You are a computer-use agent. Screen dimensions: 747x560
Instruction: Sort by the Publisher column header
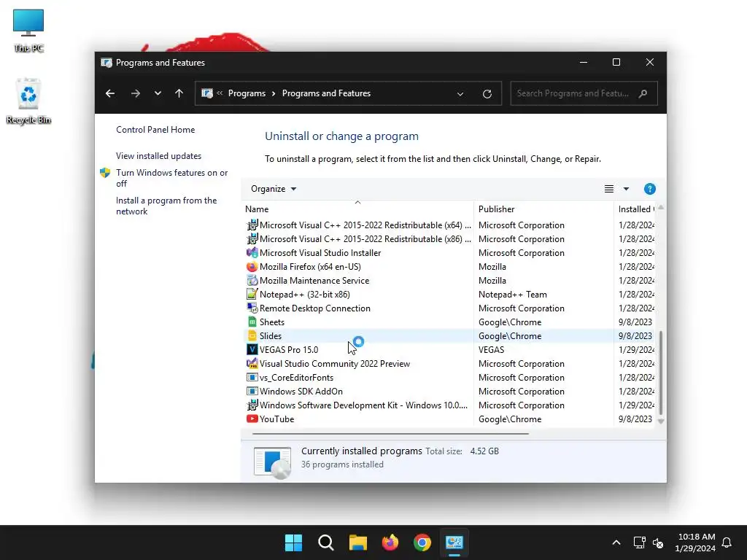pyautogui.click(x=543, y=209)
